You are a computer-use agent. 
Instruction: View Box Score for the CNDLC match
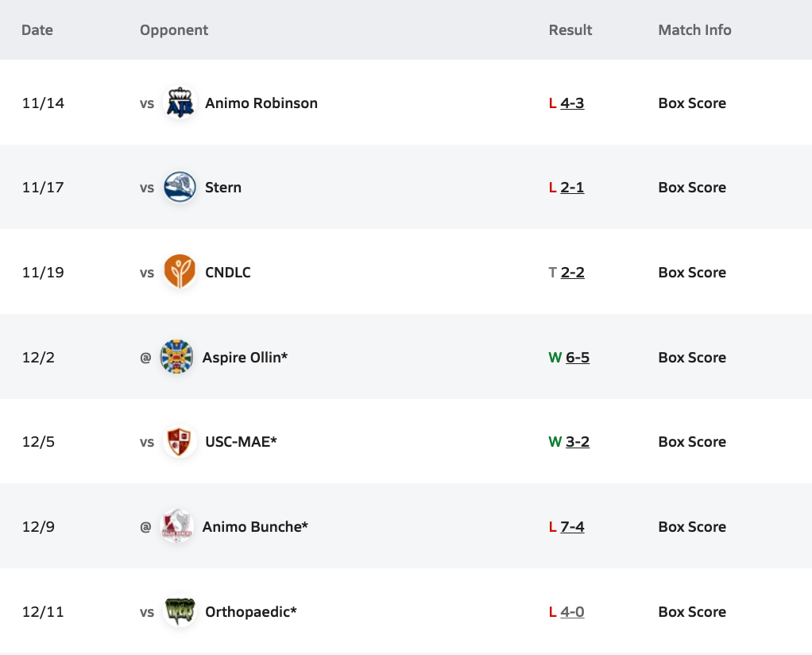pos(691,273)
